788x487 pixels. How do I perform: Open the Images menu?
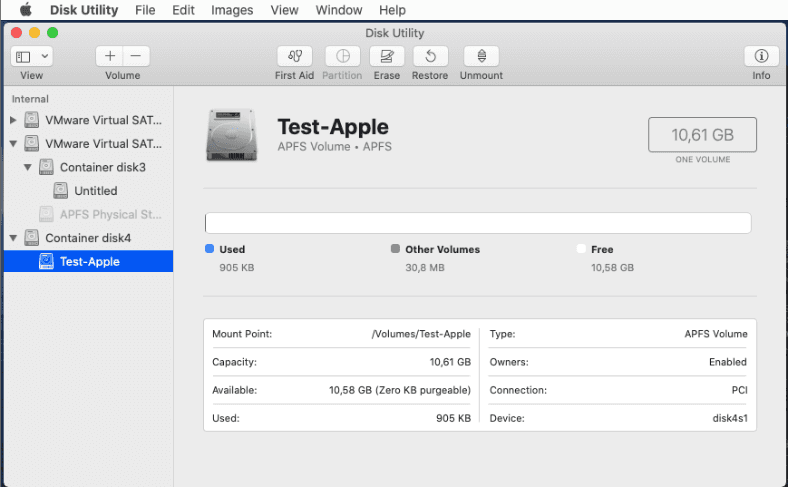(232, 10)
